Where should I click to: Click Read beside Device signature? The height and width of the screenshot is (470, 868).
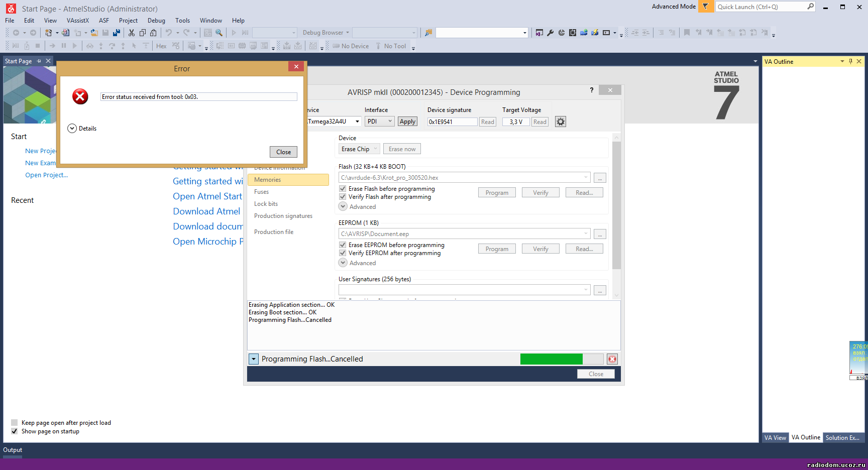tap(487, 122)
